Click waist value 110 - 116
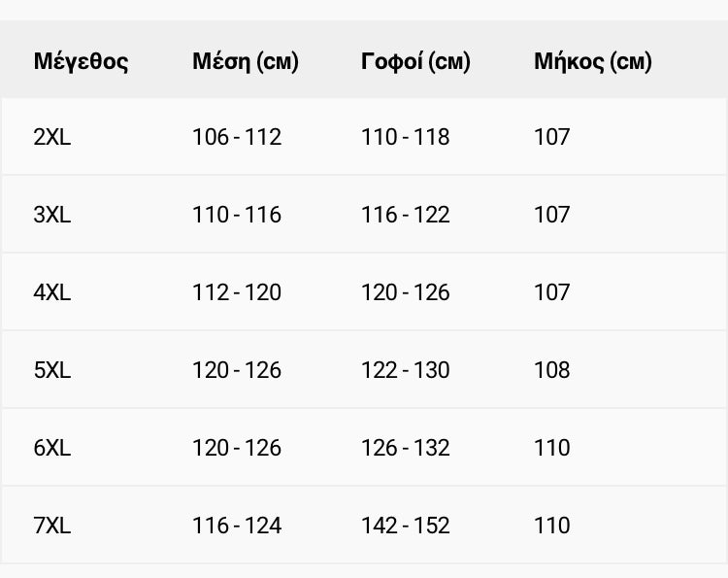This screenshot has width=728, height=578. coord(237,215)
